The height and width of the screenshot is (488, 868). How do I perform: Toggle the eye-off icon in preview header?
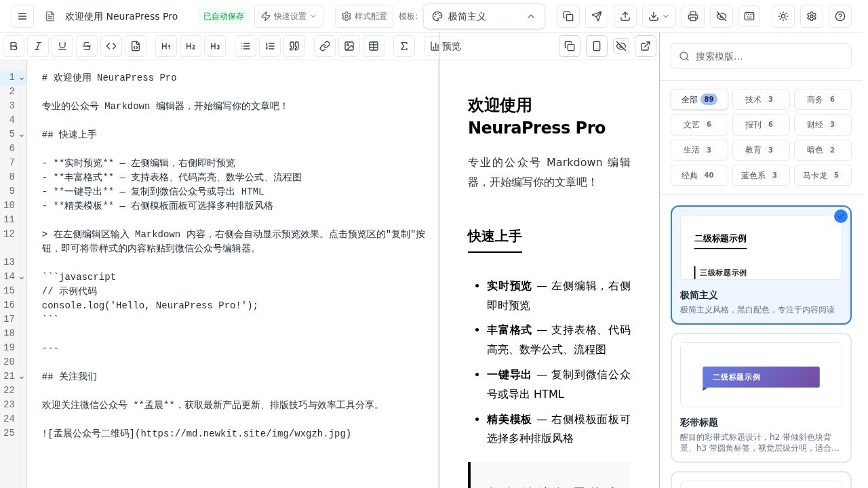(621, 46)
